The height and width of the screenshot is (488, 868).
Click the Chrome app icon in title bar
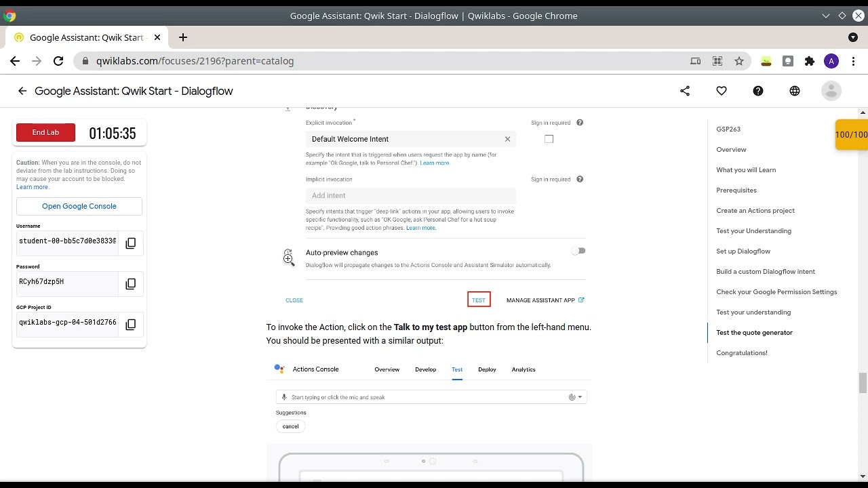(9, 16)
